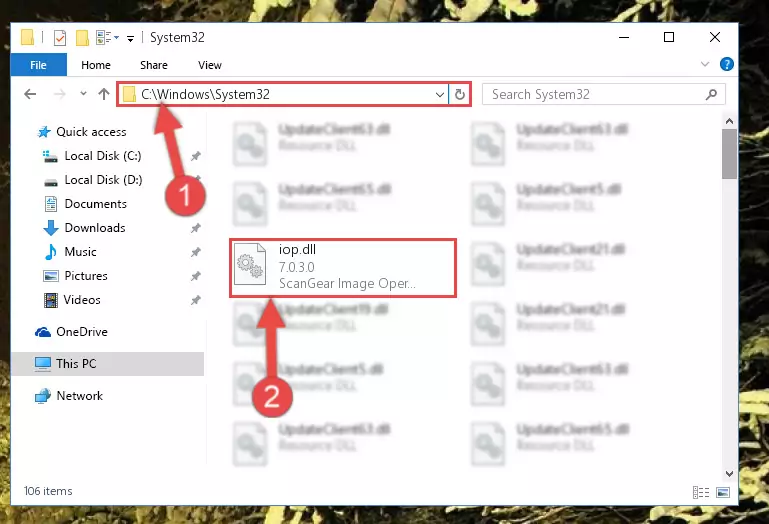
Task: Click the Properties icon in quick access toolbar
Action: click(60, 37)
